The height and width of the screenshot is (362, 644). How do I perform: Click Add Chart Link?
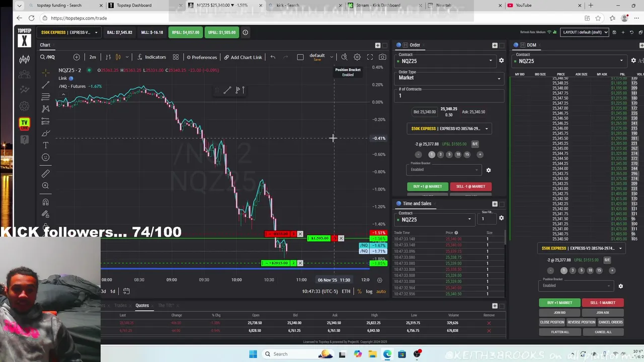click(243, 57)
